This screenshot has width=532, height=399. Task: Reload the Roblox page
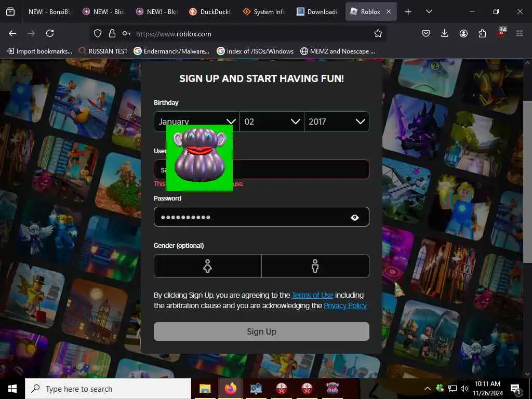pos(50,33)
